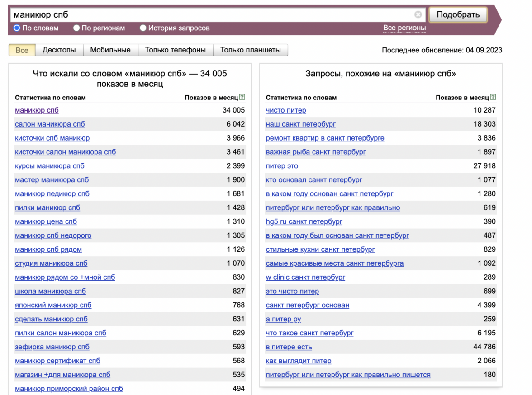Open 'ремонт квартир в санкт петербурге' link
Image resolution: width=532 pixels, height=395 pixels.
pyautogui.click(x=325, y=138)
